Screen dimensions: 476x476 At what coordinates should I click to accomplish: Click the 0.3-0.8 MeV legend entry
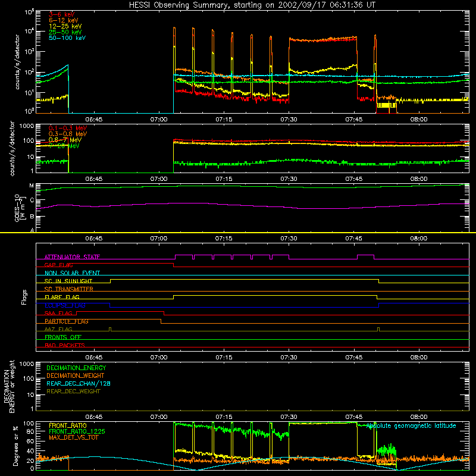[x=68, y=134]
